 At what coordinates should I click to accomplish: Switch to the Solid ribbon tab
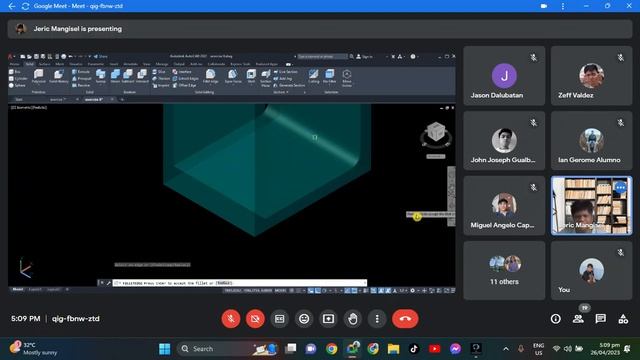point(29,64)
